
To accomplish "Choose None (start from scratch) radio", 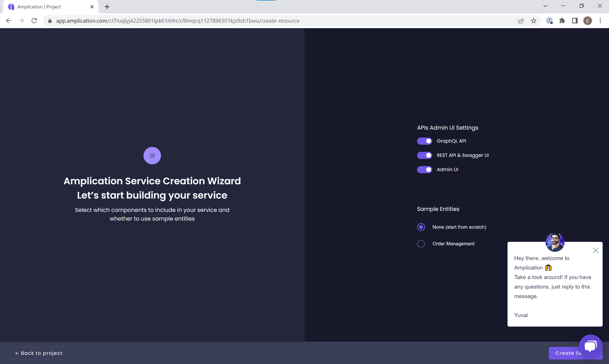I will pyautogui.click(x=421, y=227).
